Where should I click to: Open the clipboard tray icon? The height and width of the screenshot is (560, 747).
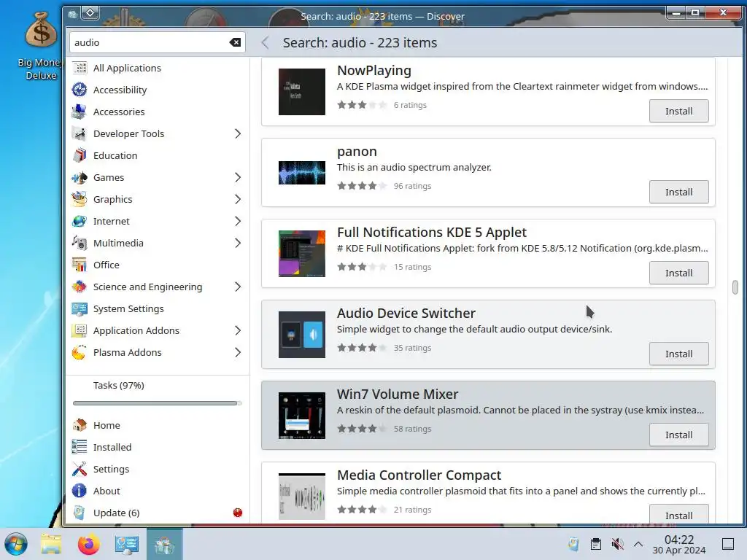pyautogui.click(x=595, y=544)
